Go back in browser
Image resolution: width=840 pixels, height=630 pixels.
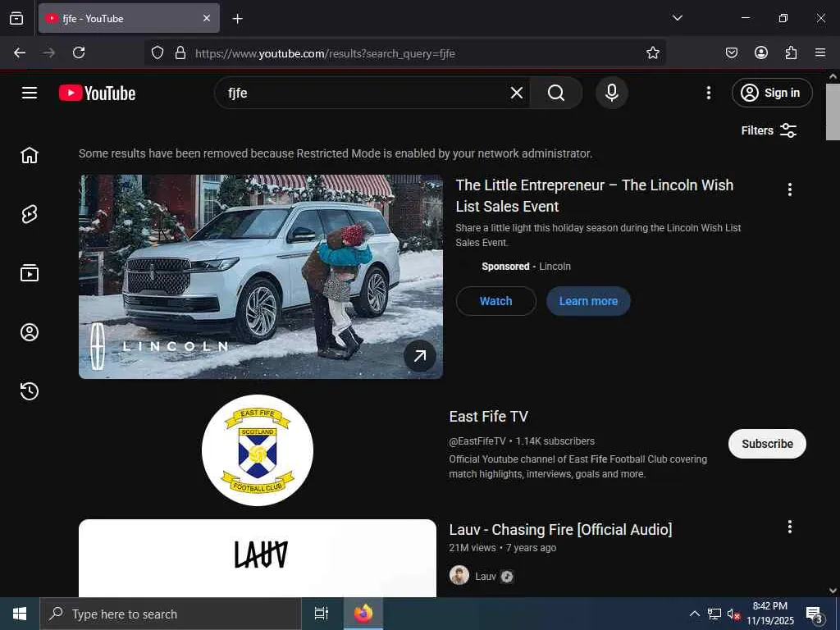coord(20,52)
